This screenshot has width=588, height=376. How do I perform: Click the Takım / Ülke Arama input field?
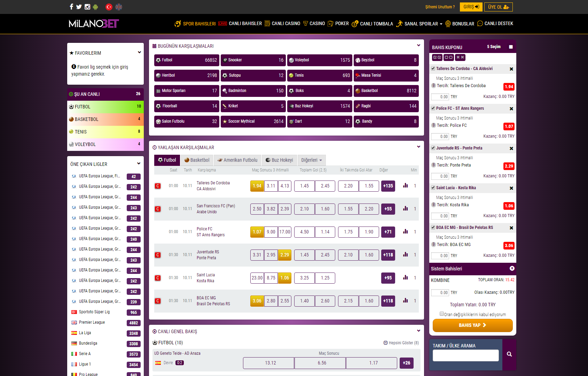click(465, 355)
